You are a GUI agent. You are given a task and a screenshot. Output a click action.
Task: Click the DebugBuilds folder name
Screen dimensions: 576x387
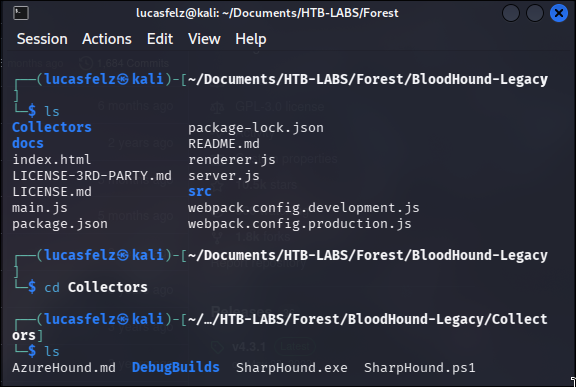pyautogui.click(x=176, y=367)
